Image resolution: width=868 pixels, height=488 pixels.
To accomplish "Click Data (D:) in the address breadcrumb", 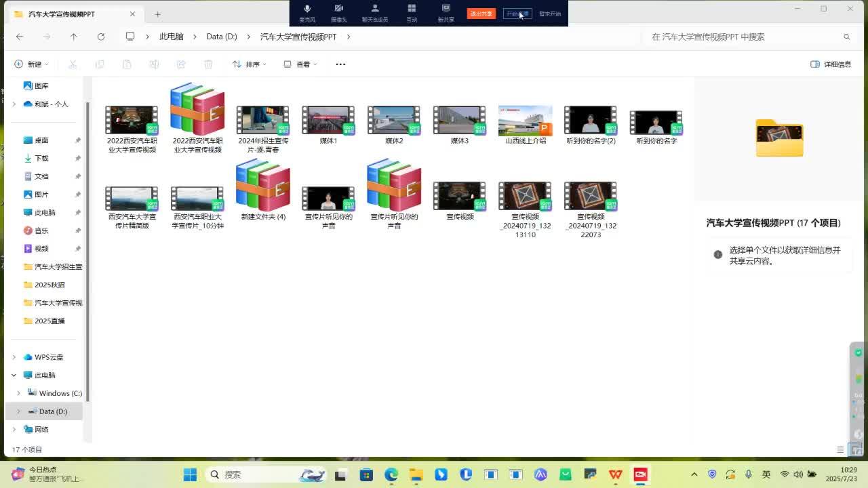I will 222,37.
